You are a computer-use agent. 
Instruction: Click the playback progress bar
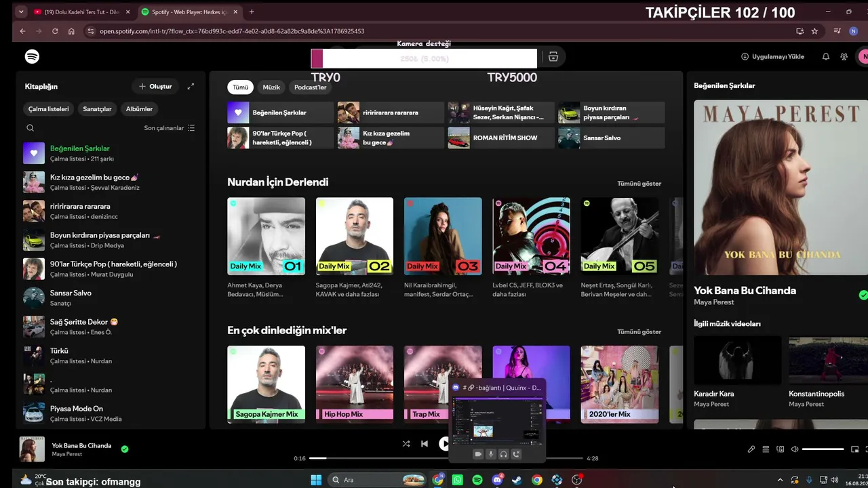tap(446, 459)
